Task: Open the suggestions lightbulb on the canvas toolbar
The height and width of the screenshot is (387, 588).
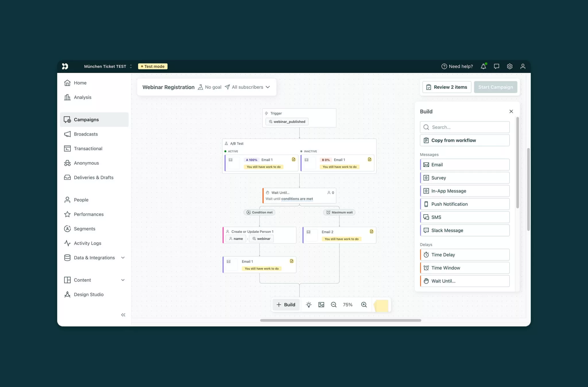Action: pos(309,305)
